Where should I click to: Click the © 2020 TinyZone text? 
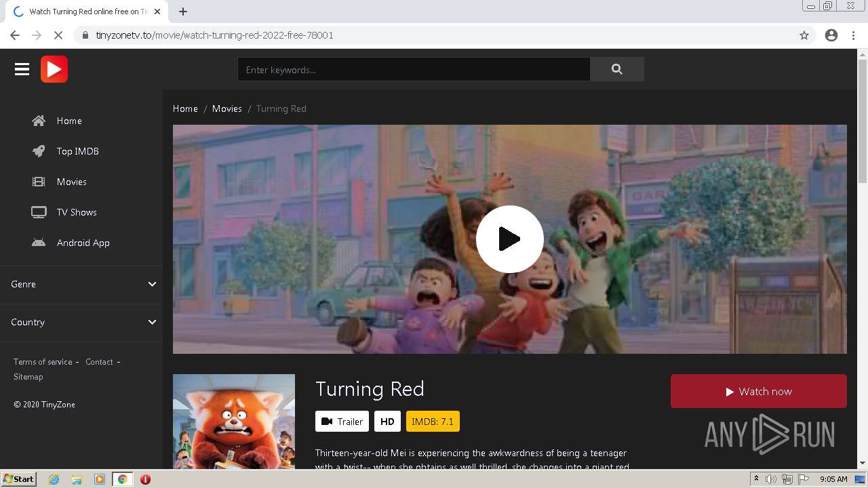(44, 405)
